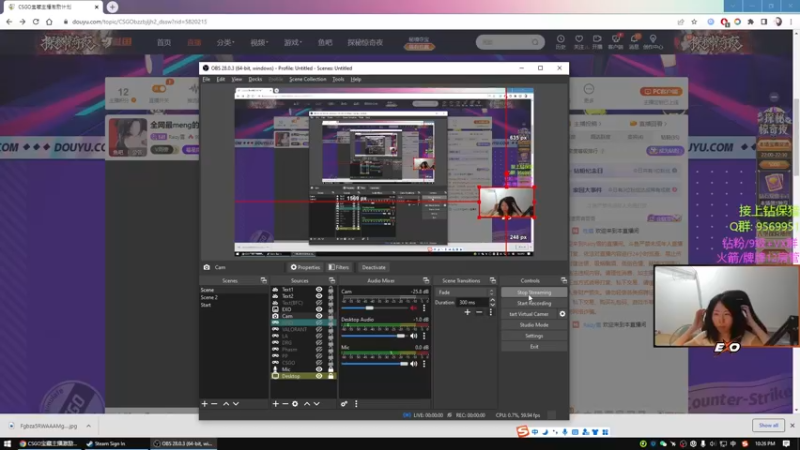
Task: Add a scene transition with plus icon
Action: (x=467, y=312)
